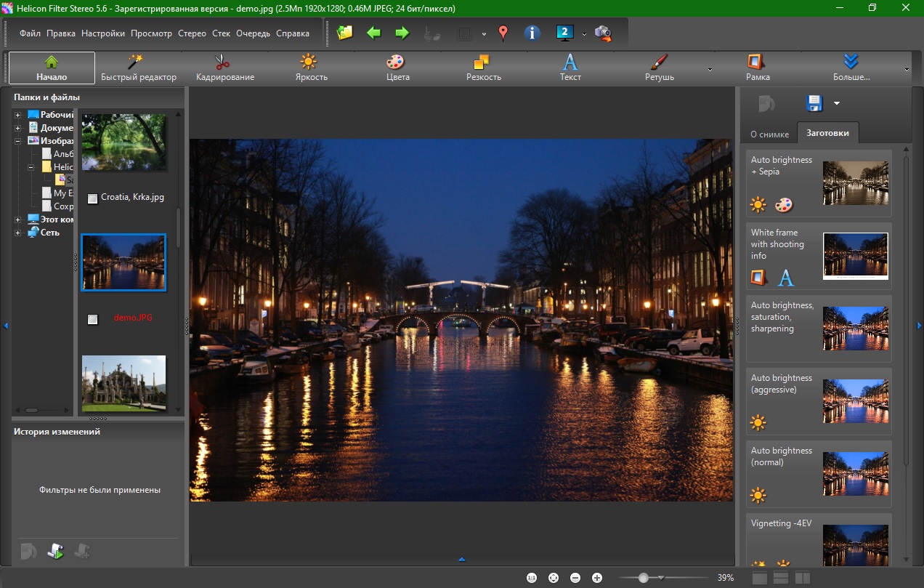Collapse the Изображ tree node
This screenshot has height=588, width=924.
coord(18,141)
